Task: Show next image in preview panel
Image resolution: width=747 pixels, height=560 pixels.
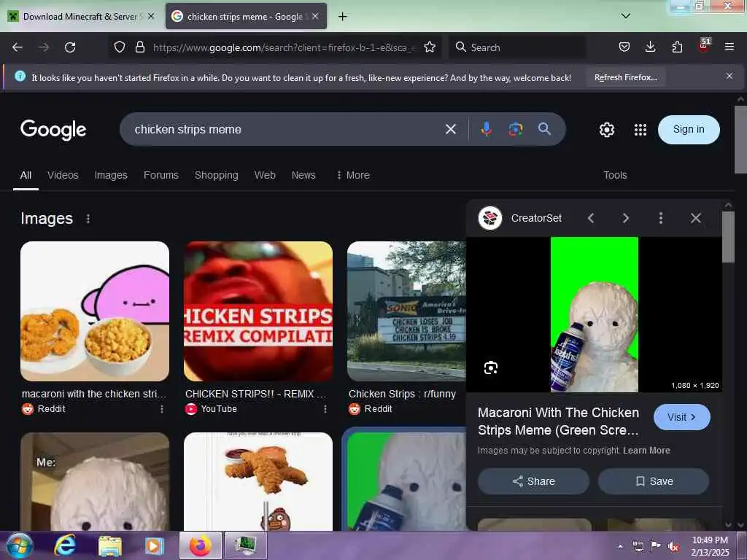Action: tap(625, 218)
